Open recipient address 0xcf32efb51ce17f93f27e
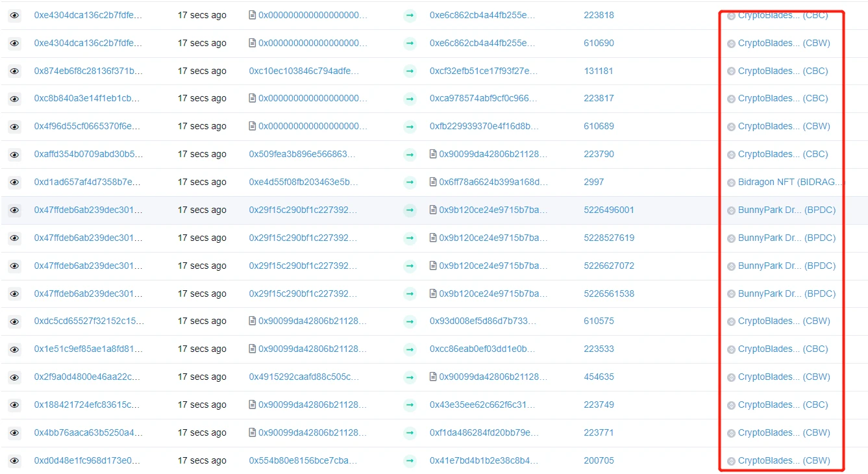Image resolution: width=868 pixels, height=474 pixels. (x=484, y=71)
